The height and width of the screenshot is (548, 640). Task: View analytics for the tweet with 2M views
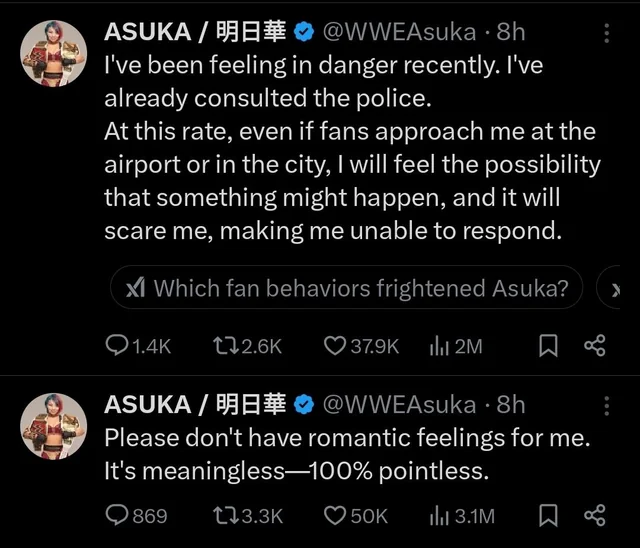pyautogui.click(x=456, y=346)
